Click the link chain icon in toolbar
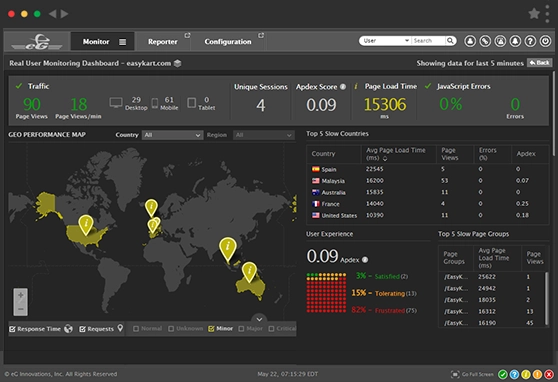Screen dimensions: 558x382 pos(485,41)
